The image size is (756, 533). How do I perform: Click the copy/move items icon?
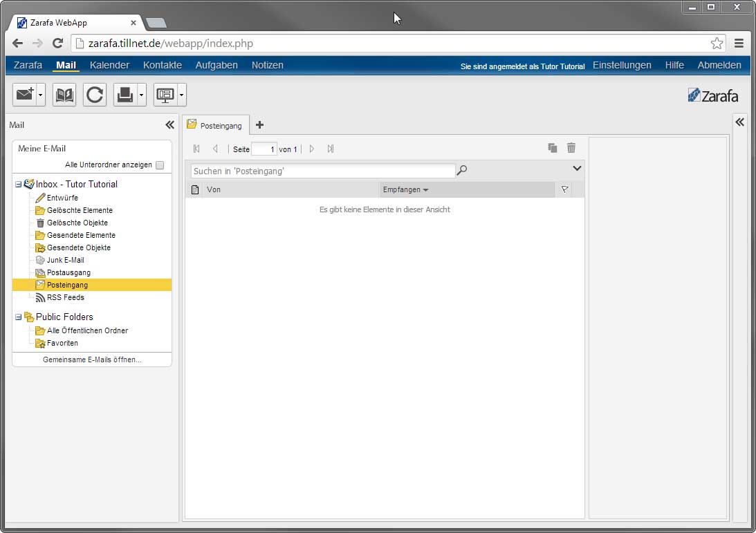point(553,148)
